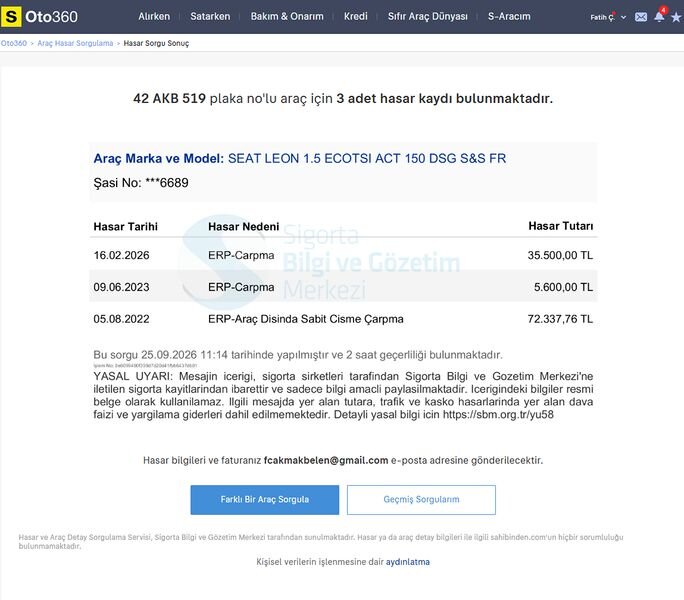Select the 16.02.2026 damage date

click(121, 255)
